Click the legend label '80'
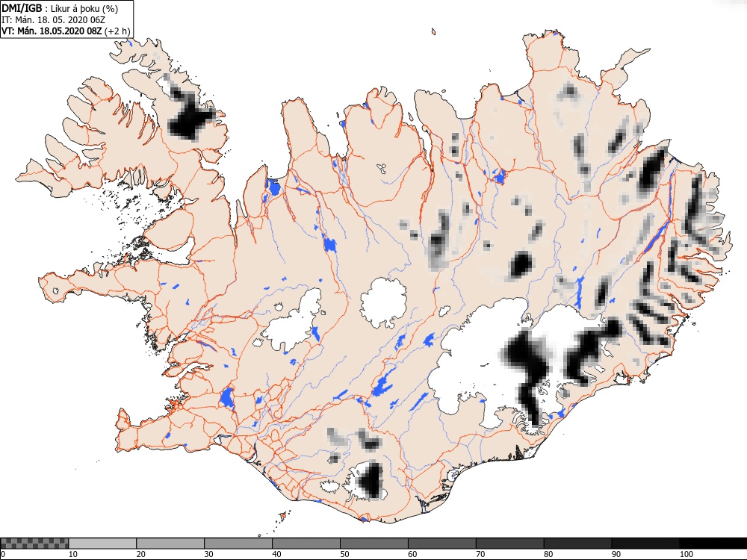 (x=548, y=554)
